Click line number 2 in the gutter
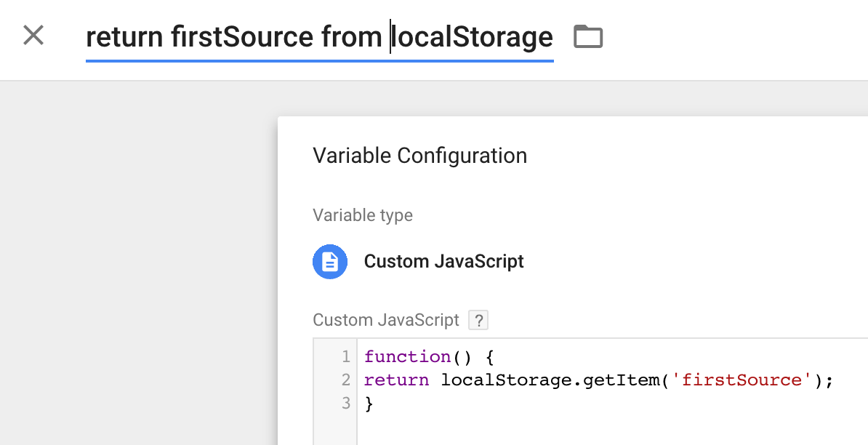The image size is (868, 445). click(346, 380)
